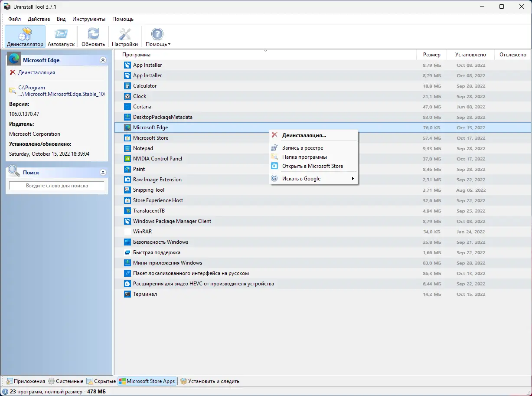532x396 pixels.
Task: Focus the search word input field
Action: coord(57,186)
